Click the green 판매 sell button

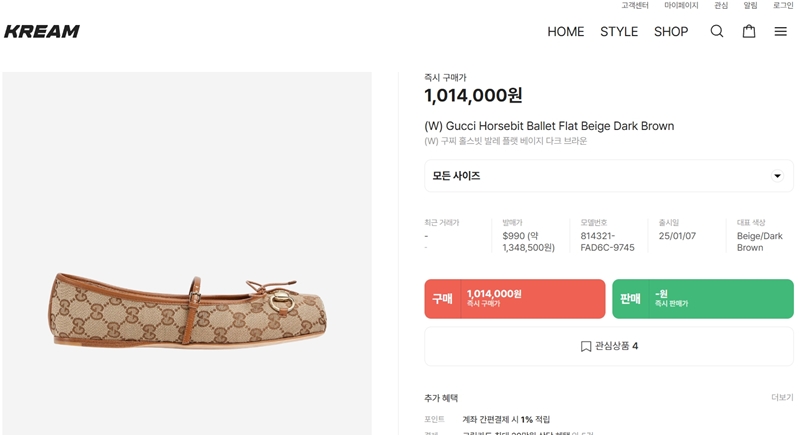pyautogui.click(x=702, y=298)
